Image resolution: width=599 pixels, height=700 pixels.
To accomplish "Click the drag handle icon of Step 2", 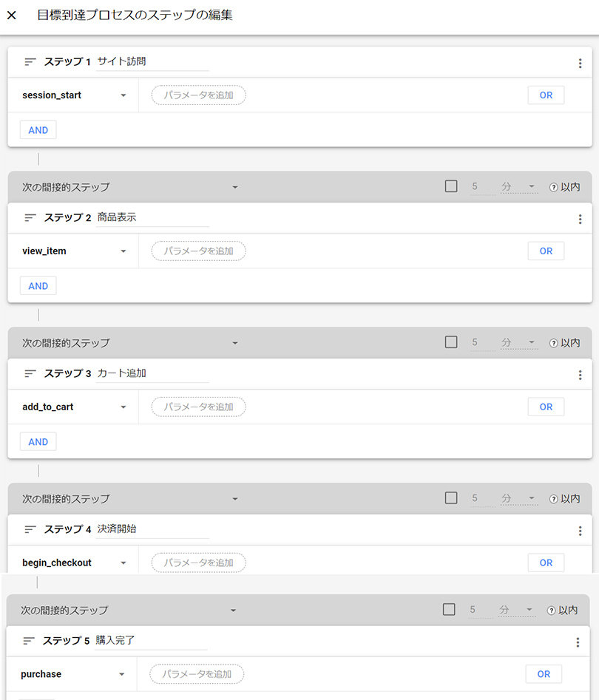I will pos(30,218).
